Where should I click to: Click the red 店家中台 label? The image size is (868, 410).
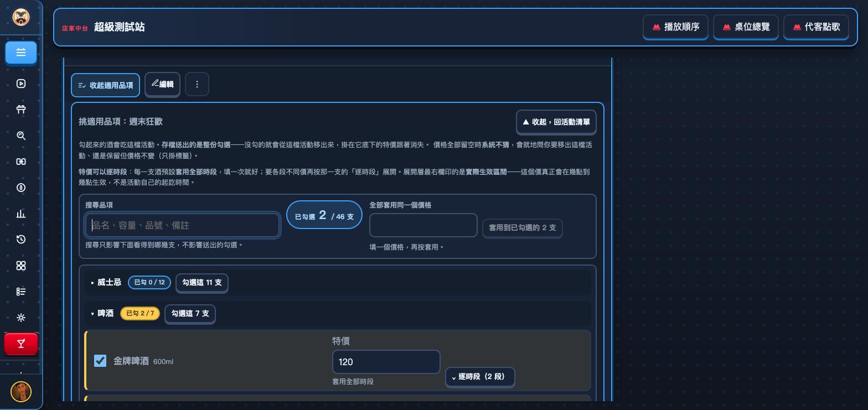coord(75,28)
